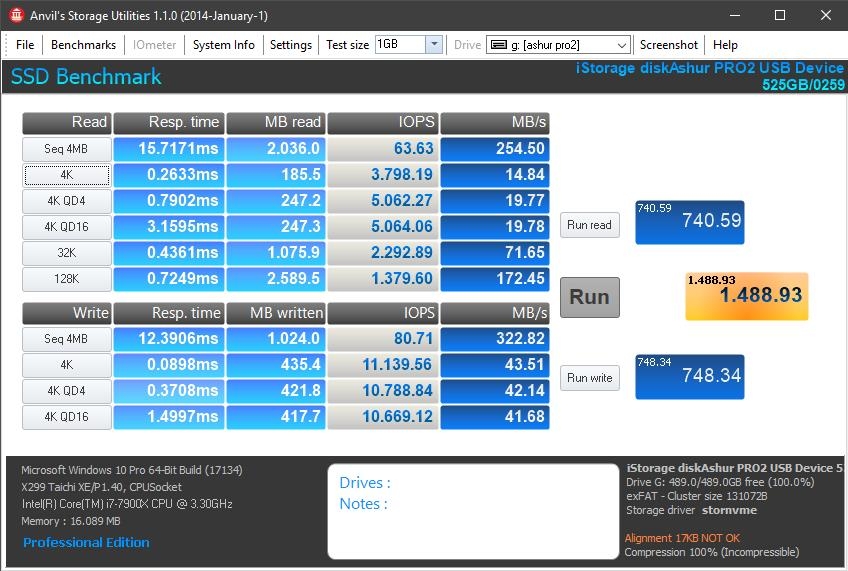Screen dimensions: 848x571
Task: Click response time 12.3906ms
Action: (169, 339)
